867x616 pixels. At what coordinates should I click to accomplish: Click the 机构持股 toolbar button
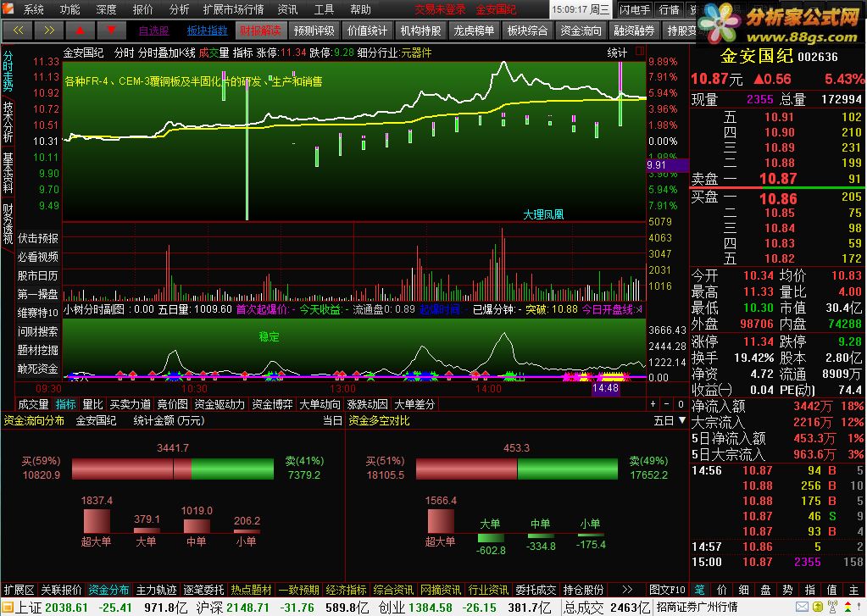(420, 31)
